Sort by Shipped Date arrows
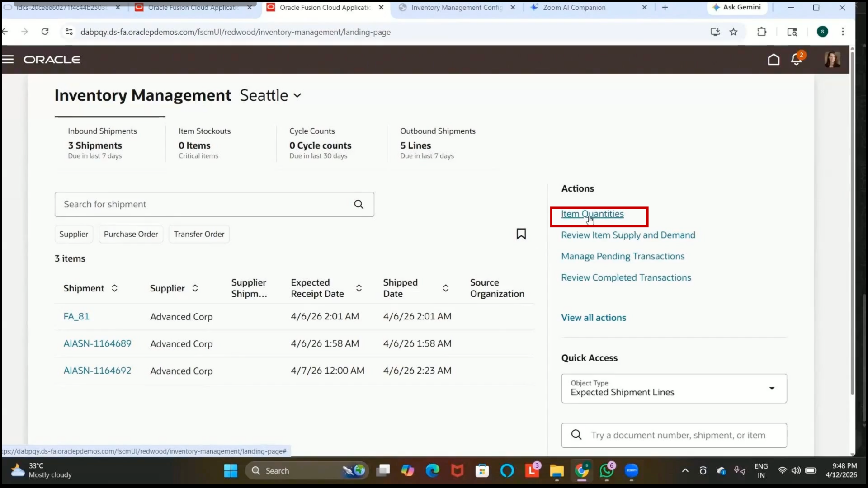868x488 pixels. click(x=445, y=288)
